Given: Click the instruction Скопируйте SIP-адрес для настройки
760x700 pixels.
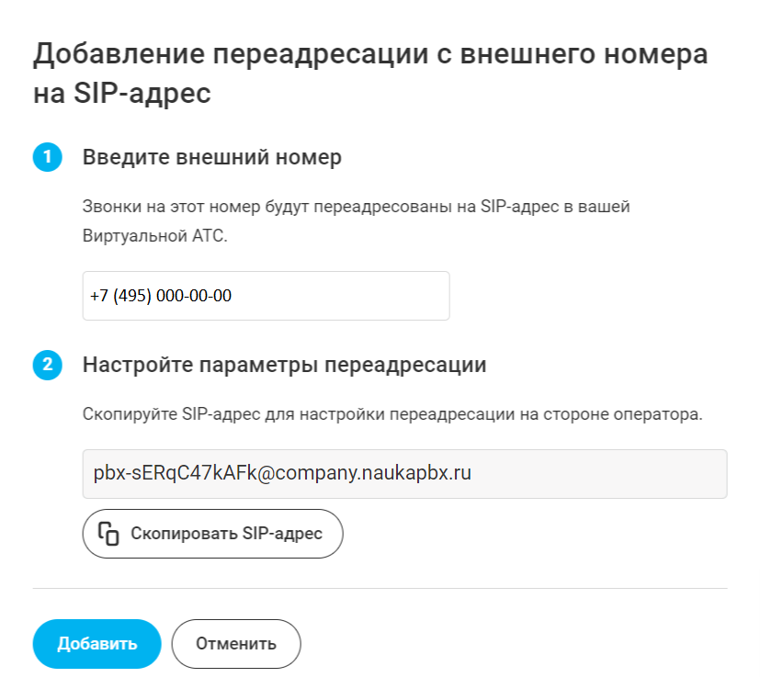Looking at the screenshot, I should coord(391,413).
